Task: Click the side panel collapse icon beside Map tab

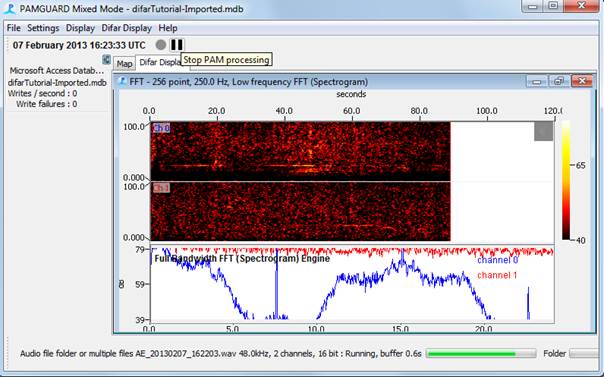Action: click(106, 60)
